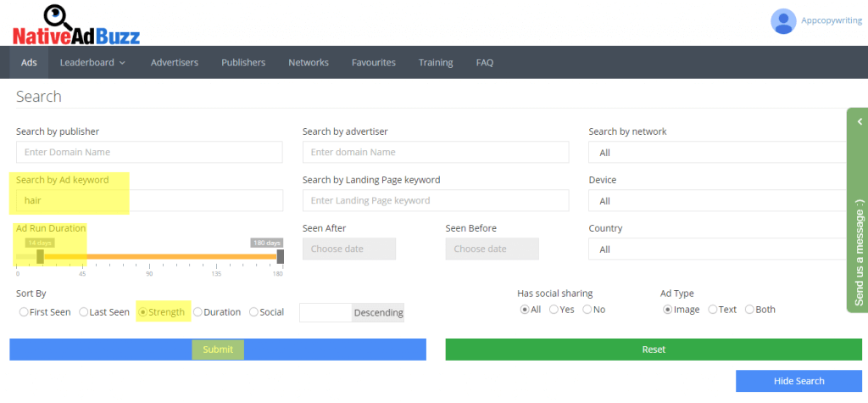The height and width of the screenshot is (403, 868).
Task: Open the Seen After date picker
Action: (x=348, y=249)
